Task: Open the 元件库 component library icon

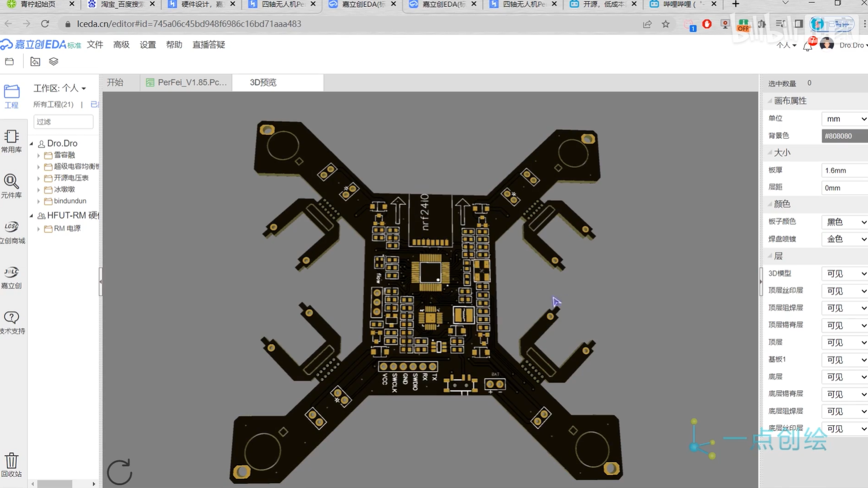Action: click(x=11, y=186)
